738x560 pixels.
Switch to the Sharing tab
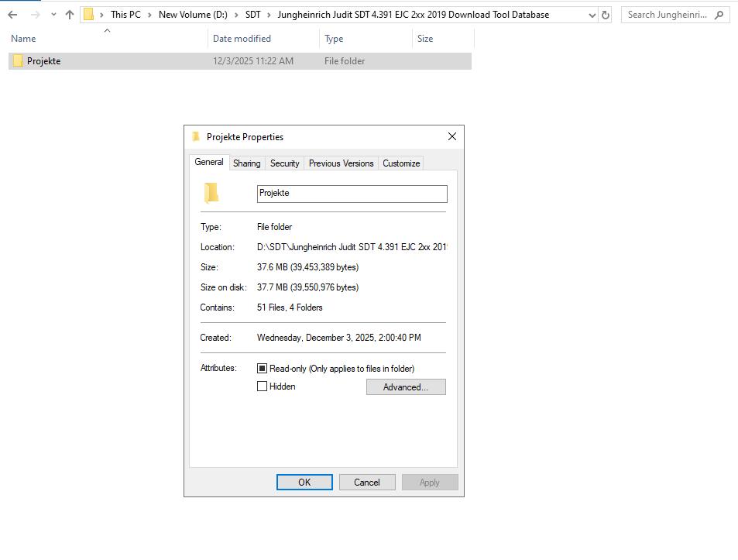pyautogui.click(x=246, y=163)
